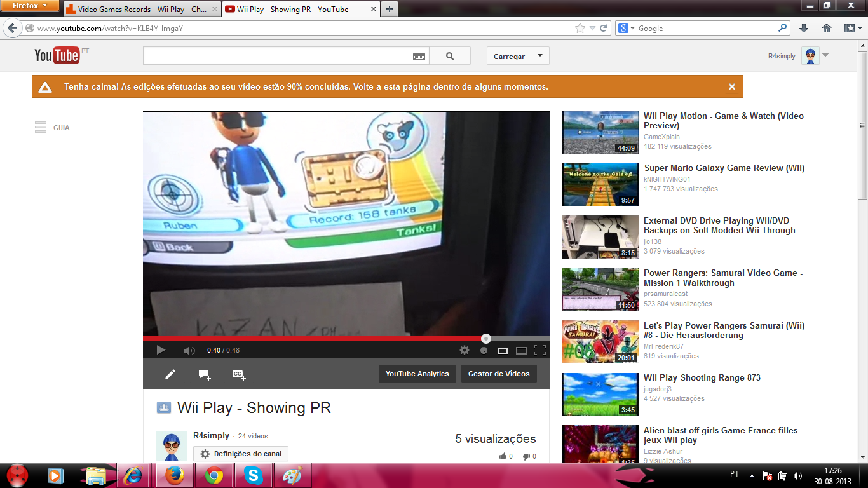Click the video progress bar scrubber
This screenshot has width=868, height=488.
click(x=486, y=339)
